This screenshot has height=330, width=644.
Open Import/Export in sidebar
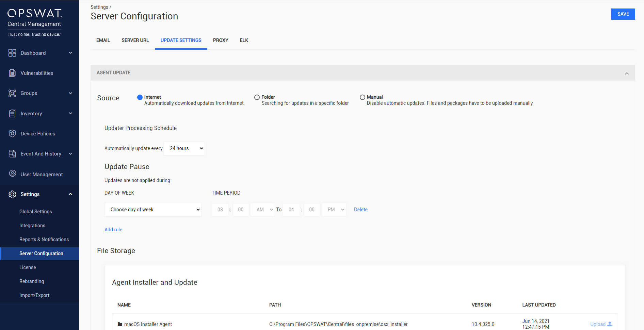(34, 295)
